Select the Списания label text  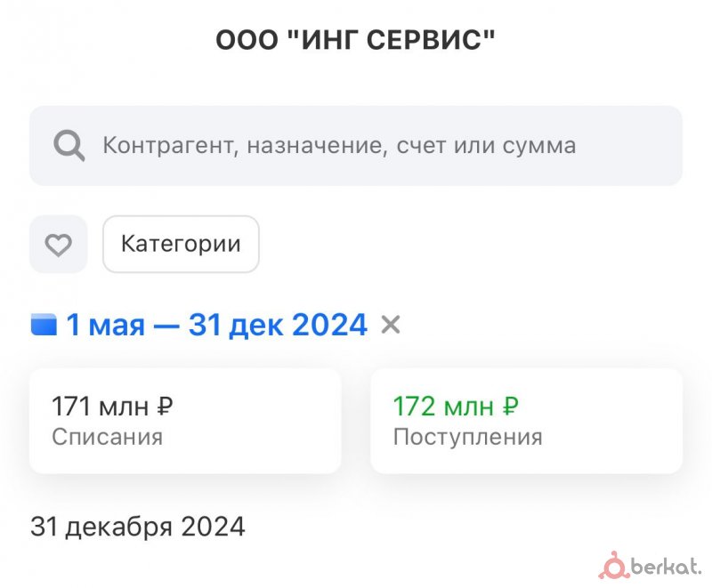(107, 437)
